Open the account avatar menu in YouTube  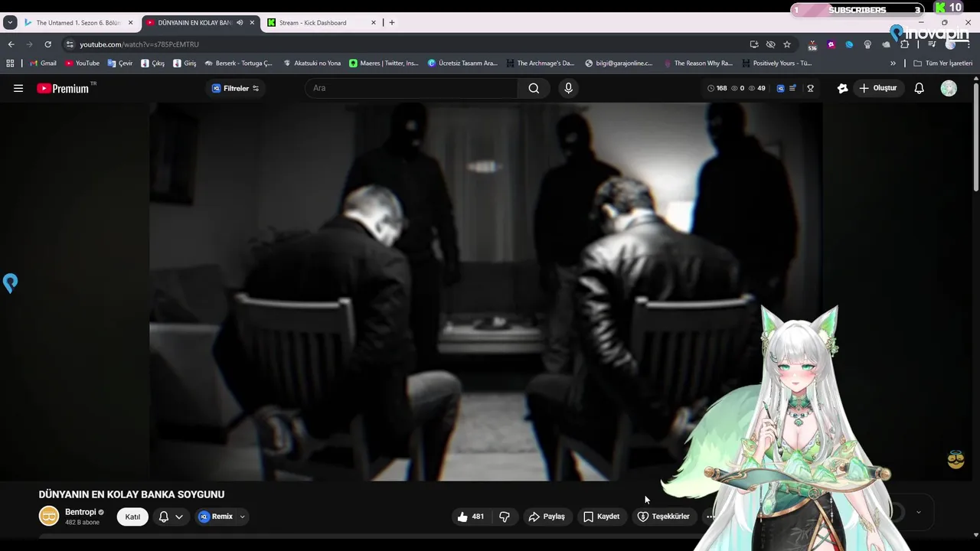tap(949, 88)
